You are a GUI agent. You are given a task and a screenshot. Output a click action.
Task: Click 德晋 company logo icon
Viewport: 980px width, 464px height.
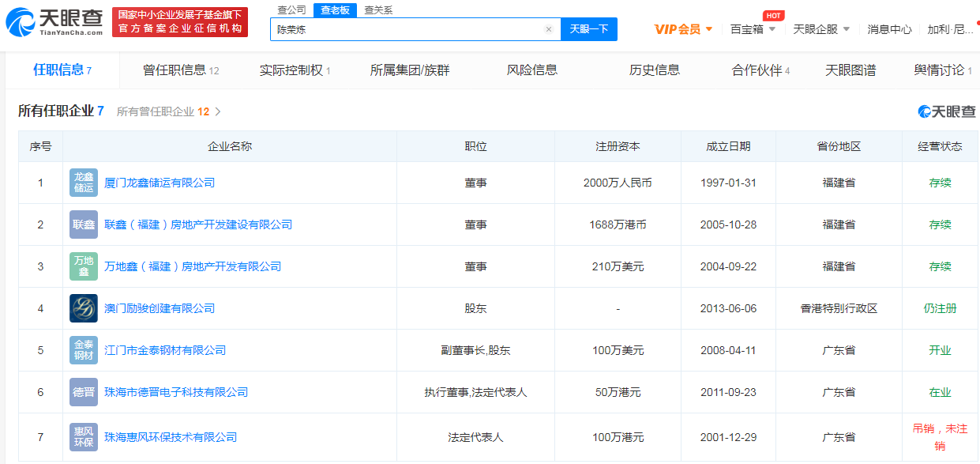click(x=84, y=392)
